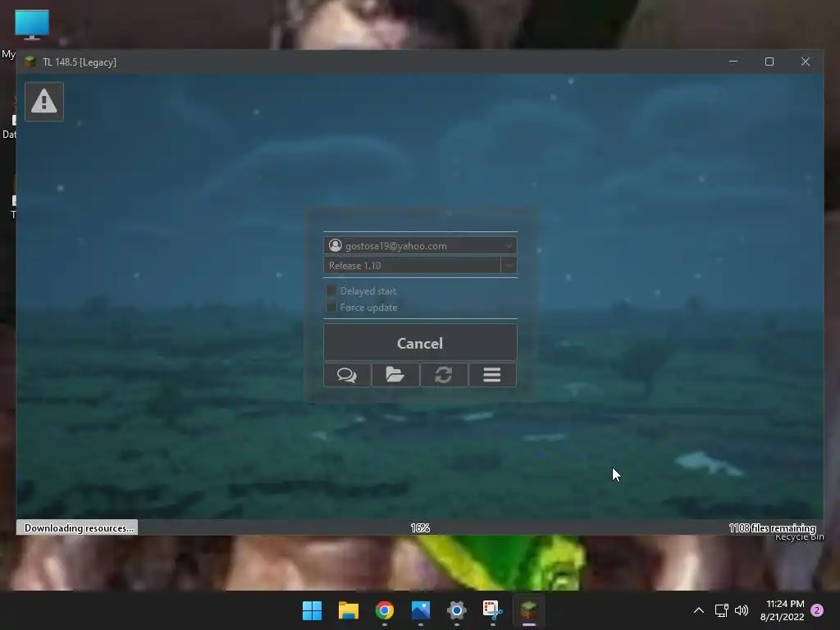Click the TL launcher title bar icon

click(30, 62)
